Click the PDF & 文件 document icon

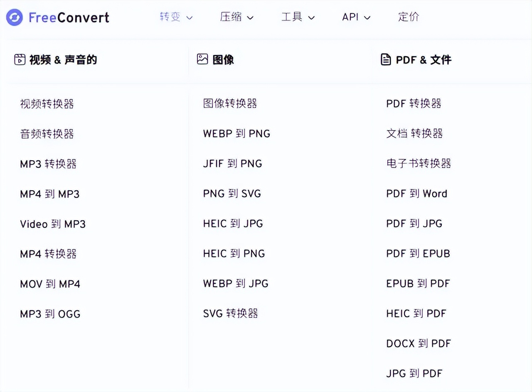386,59
